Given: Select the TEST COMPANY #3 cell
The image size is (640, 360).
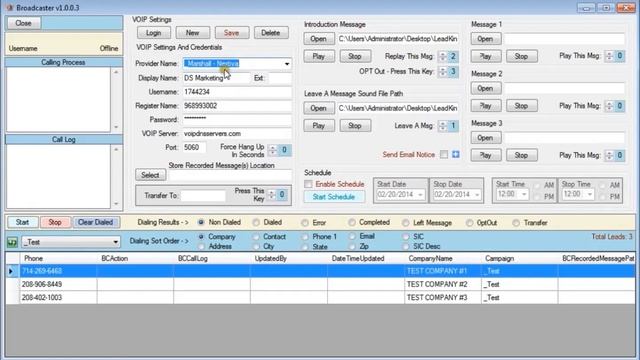Looking at the screenshot, I should 442,298.
